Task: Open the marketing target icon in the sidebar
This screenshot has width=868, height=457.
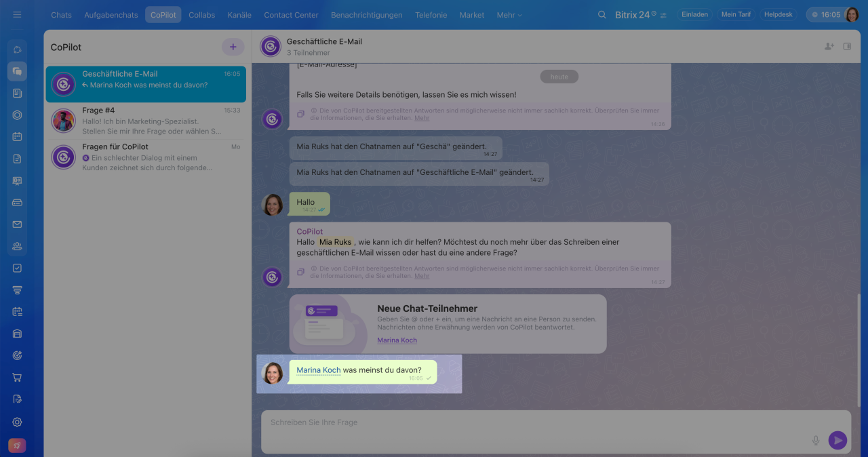Action: pos(17,355)
